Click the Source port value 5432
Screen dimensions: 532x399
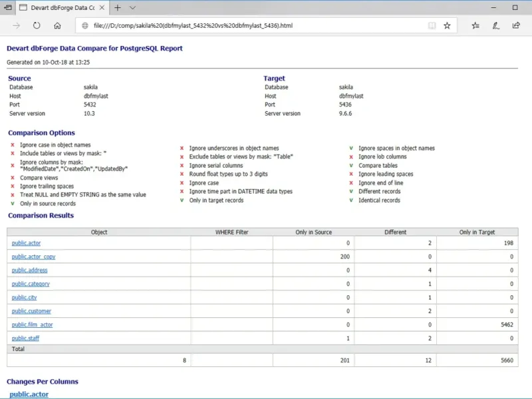[90, 104]
